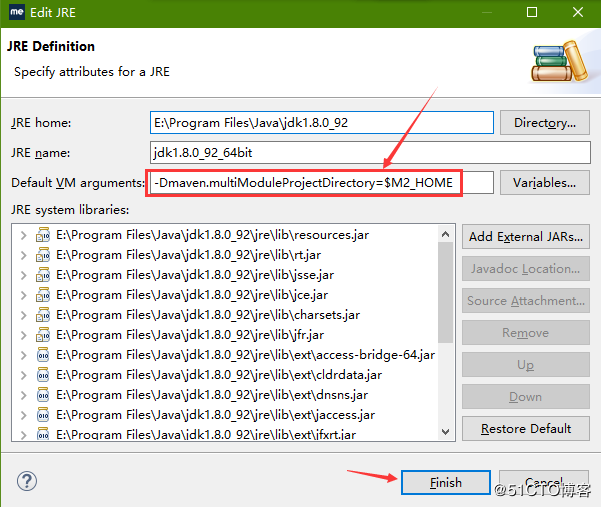Click the jar icon for jfr.jar

click(43, 335)
